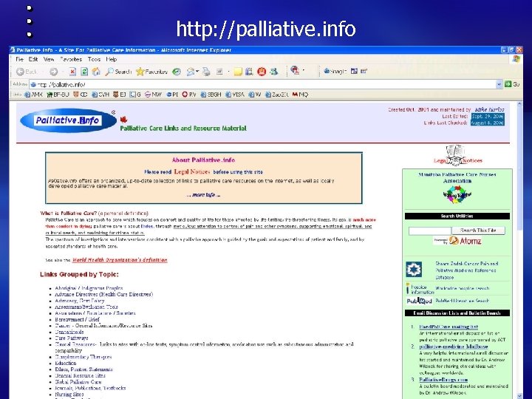Open the Favorites menu
Viewport: 532px width, 399px height.
pos(71,59)
